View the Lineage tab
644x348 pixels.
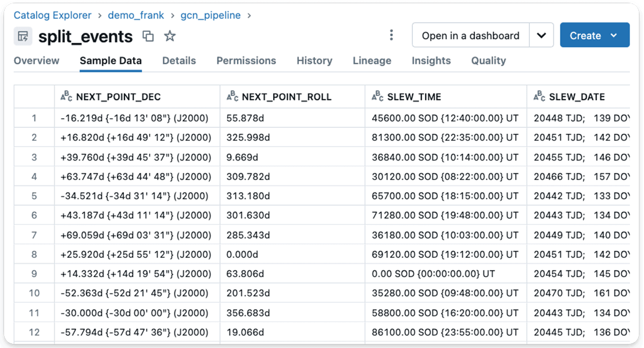coord(372,61)
